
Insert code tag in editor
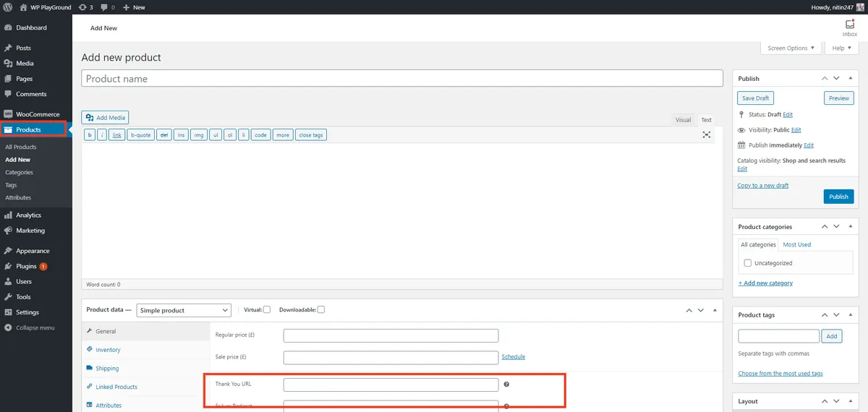[261, 134]
